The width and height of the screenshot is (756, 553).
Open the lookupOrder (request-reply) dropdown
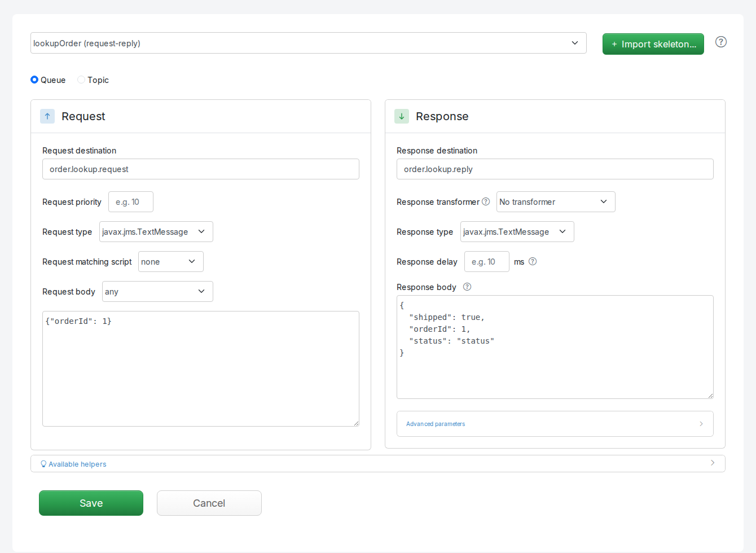click(x=309, y=43)
